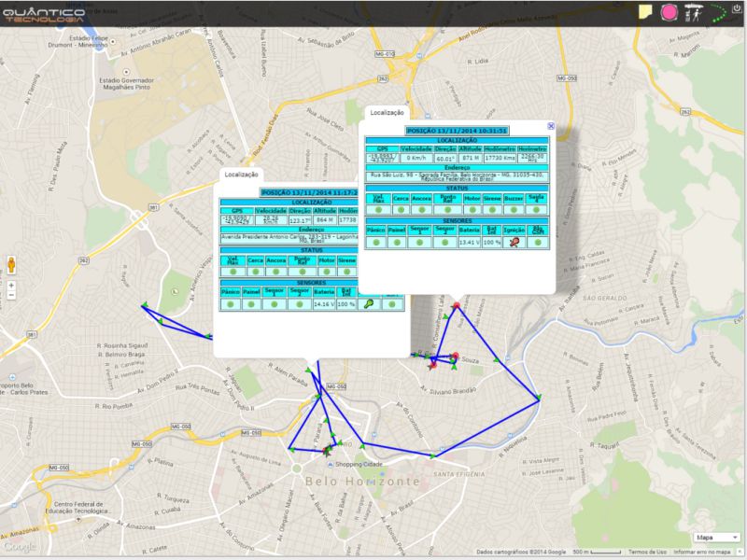The width and height of the screenshot is (747, 560).
Task: Click the 60.01° direction value
Action: (x=445, y=158)
